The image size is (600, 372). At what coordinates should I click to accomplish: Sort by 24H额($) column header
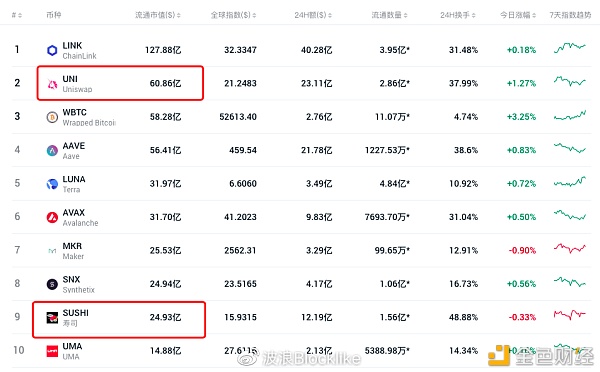[313, 15]
